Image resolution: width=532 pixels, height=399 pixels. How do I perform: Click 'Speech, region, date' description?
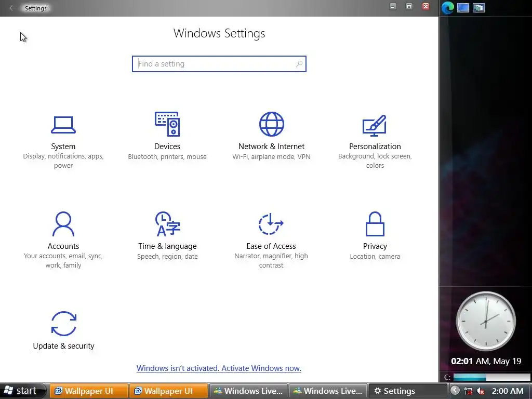coord(167,256)
